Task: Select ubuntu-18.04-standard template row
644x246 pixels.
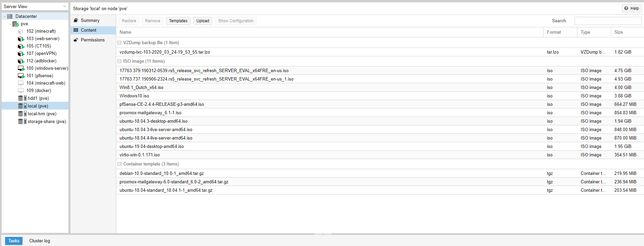Action: coord(380,190)
